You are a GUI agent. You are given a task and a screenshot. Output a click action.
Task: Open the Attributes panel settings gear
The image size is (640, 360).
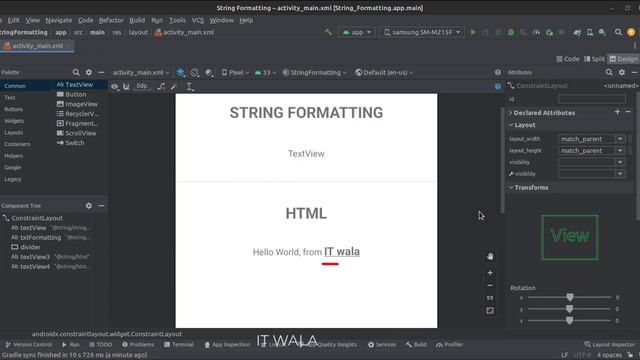click(622, 72)
